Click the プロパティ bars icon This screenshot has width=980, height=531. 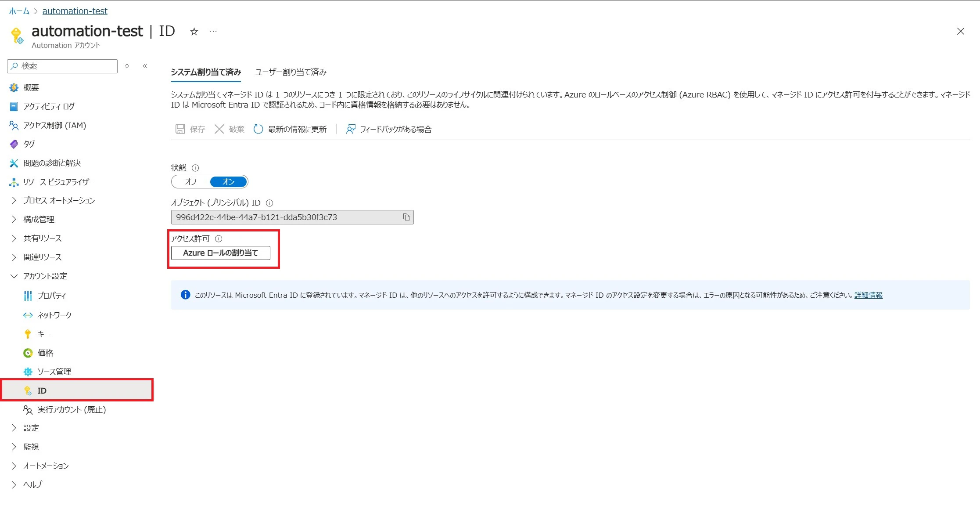28,296
